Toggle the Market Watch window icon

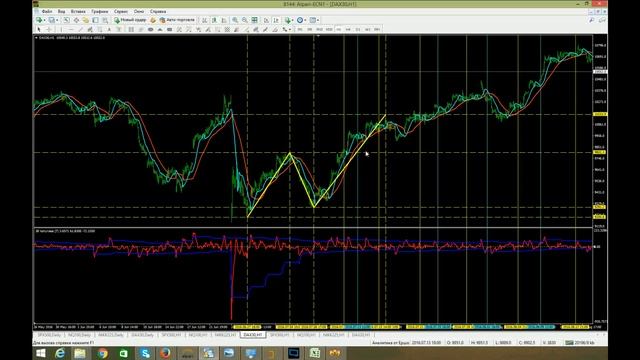(67, 20)
